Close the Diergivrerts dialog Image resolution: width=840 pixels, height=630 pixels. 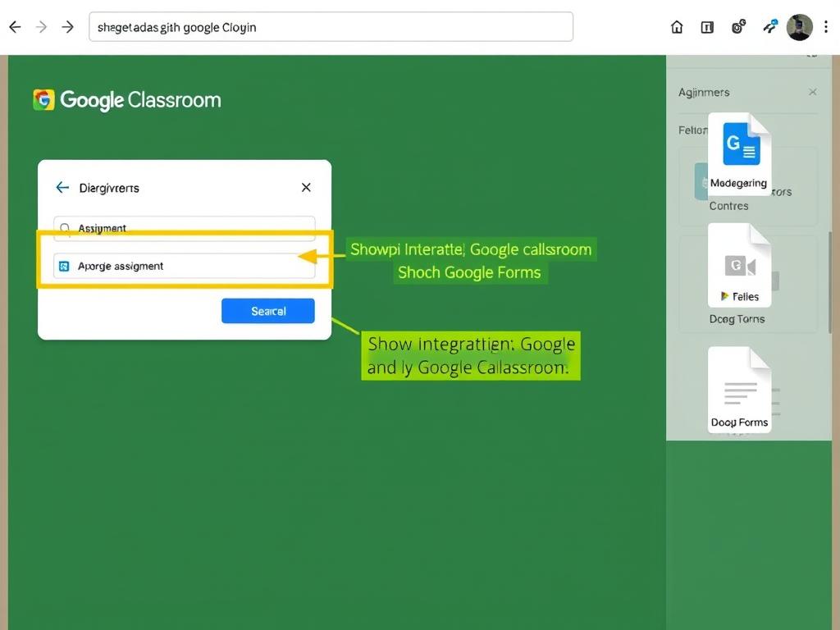tap(306, 188)
